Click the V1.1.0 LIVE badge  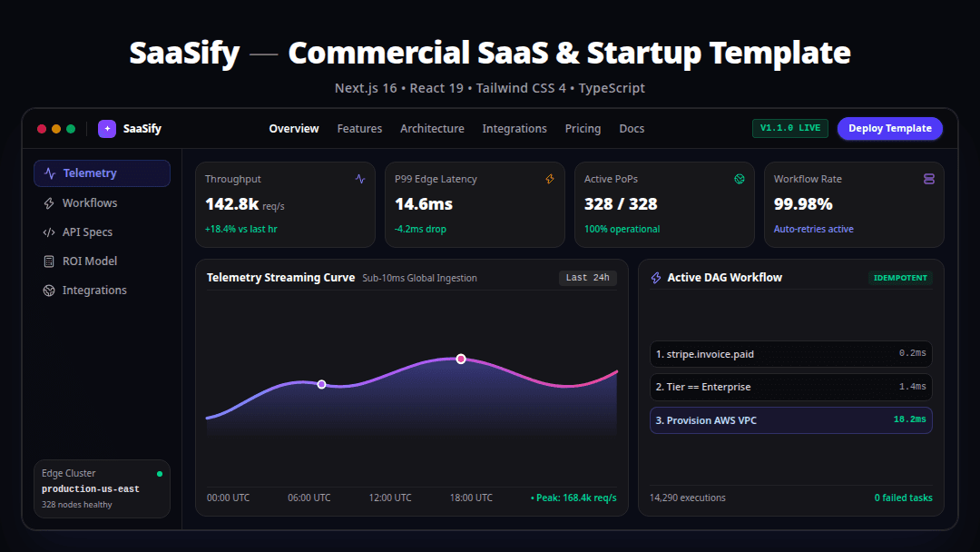[790, 128]
